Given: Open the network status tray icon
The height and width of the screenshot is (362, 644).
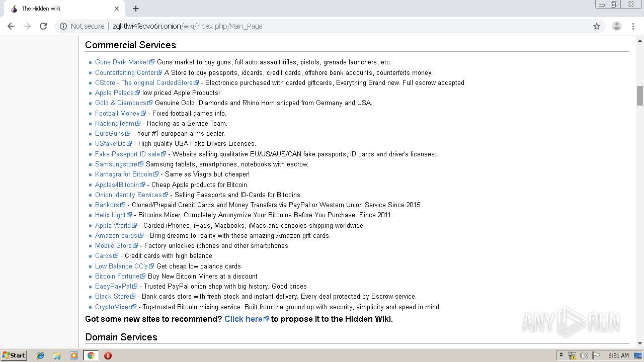Looking at the screenshot, I should click(572, 355).
